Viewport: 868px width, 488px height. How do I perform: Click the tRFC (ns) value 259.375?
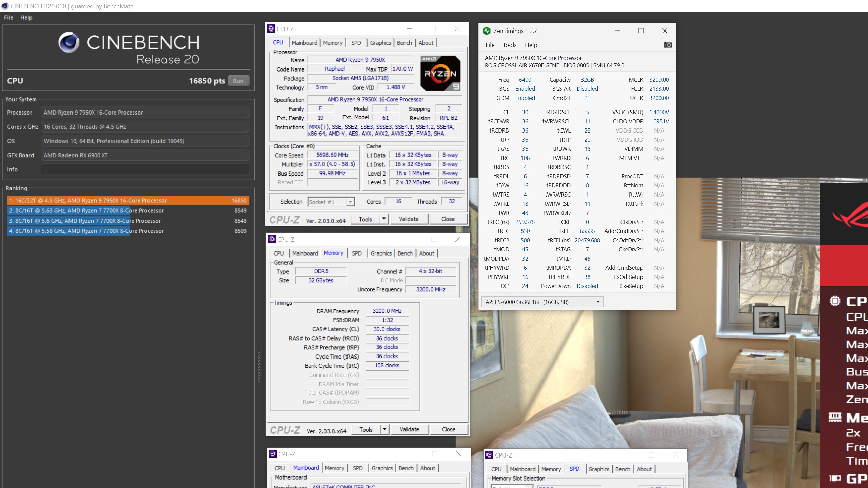pos(525,222)
